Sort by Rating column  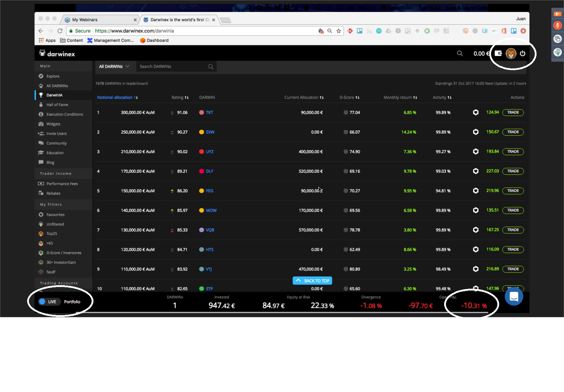point(180,98)
